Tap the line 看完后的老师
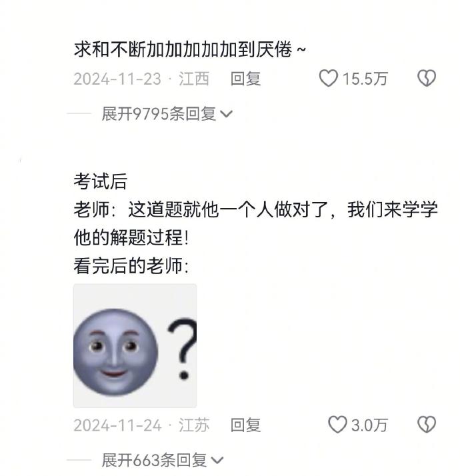460x476 pixels. [x=131, y=266]
